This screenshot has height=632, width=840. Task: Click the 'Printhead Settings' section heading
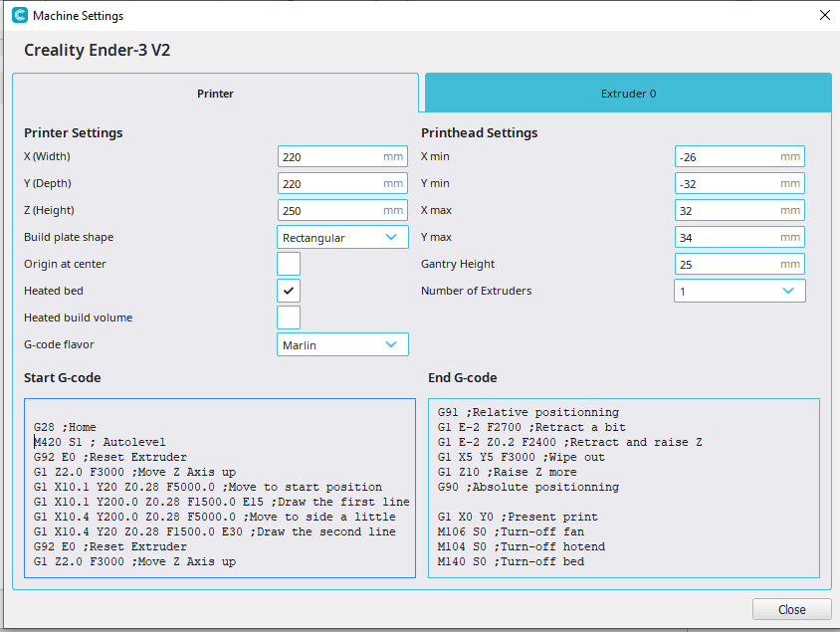point(480,132)
